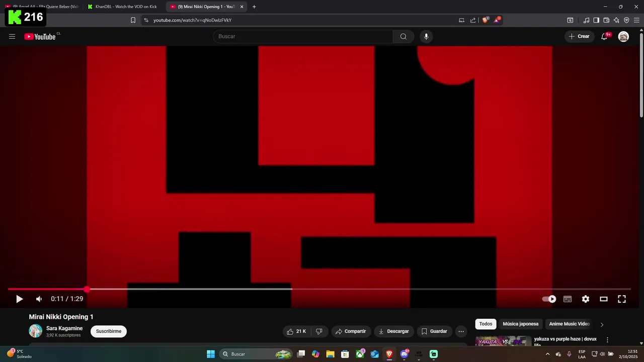Viewport: 644px width, 362px height.
Task: Toggle subtitles with the captions icon
Action: point(568,299)
